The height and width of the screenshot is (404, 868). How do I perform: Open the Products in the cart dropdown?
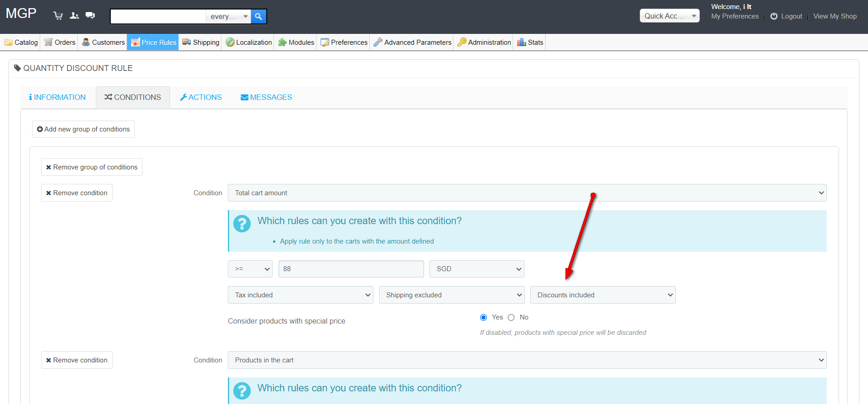[x=527, y=360]
